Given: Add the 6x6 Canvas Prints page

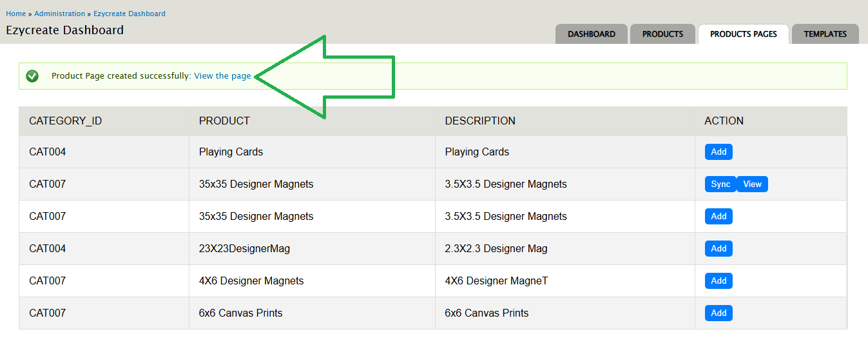Looking at the screenshot, I should click(x=719, y=313).
